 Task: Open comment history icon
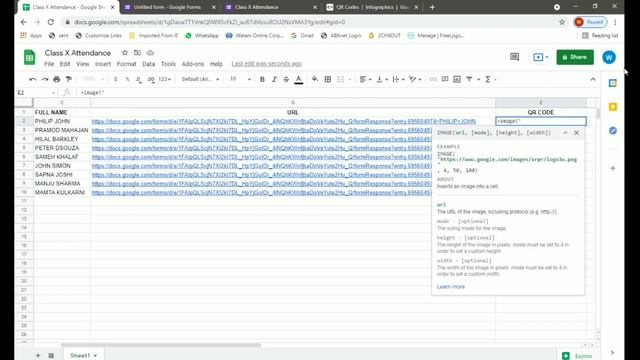coord(515,57)
